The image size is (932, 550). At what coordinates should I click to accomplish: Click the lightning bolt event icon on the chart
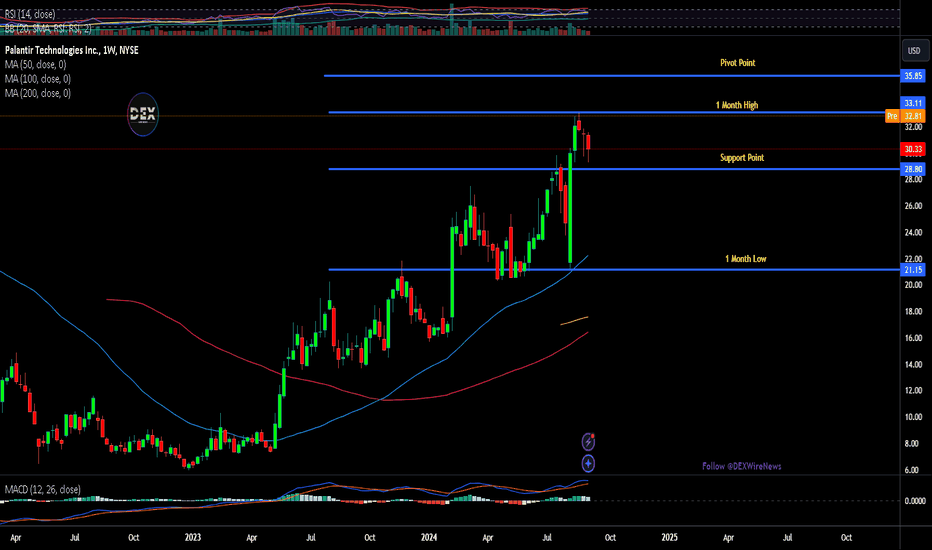tap(588, 442)
